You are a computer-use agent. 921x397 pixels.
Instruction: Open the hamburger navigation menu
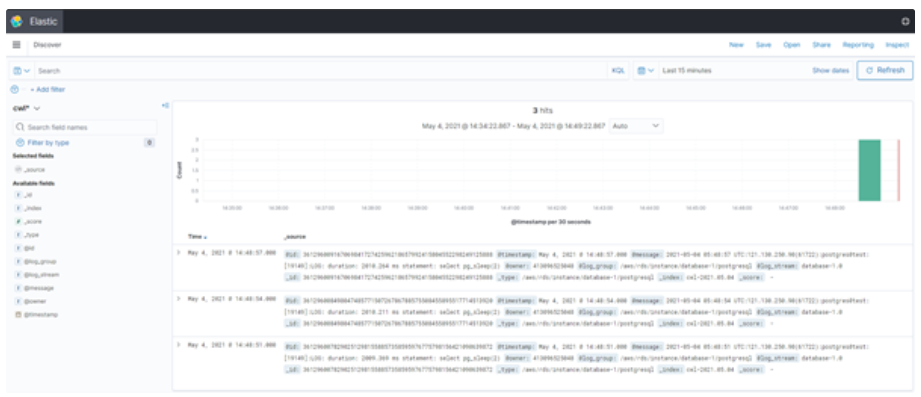tap(16, 45)
